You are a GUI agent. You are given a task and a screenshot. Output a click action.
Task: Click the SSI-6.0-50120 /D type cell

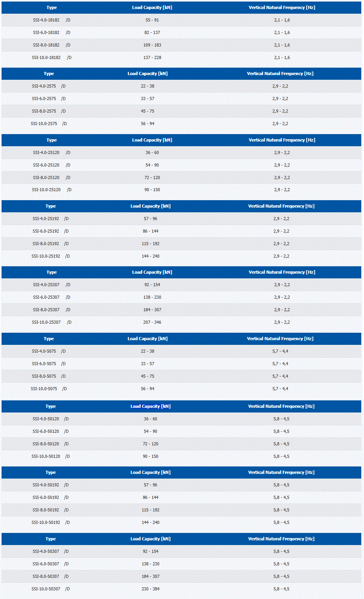50,431
